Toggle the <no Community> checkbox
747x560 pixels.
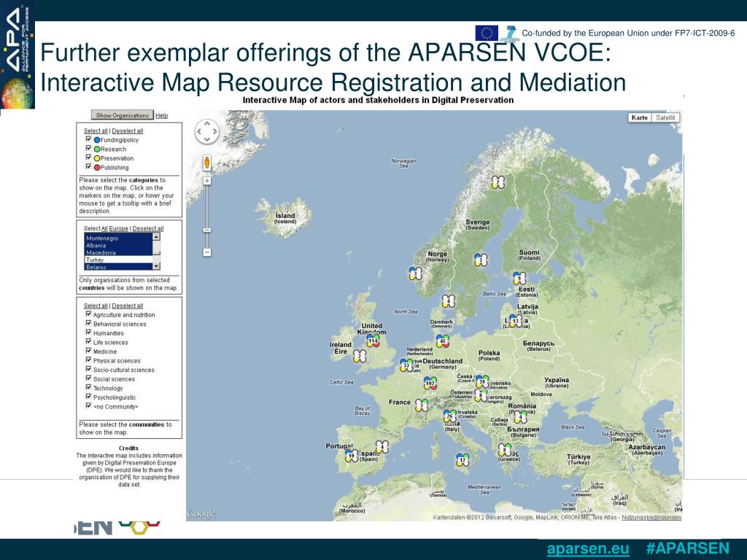pos(88,405)
